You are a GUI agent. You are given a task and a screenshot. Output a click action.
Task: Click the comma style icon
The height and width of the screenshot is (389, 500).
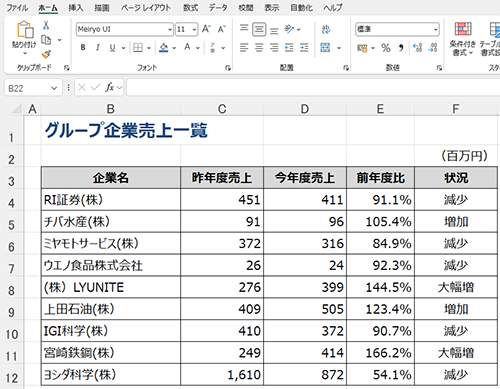pyautogui.click(x=401, y=48)
